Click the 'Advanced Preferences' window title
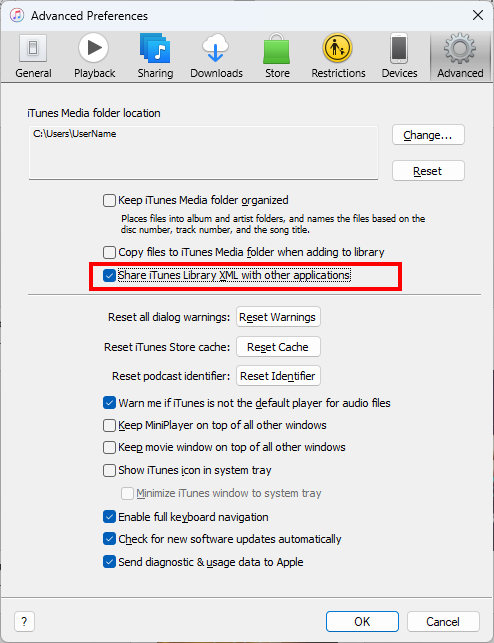 coord(89,16)
